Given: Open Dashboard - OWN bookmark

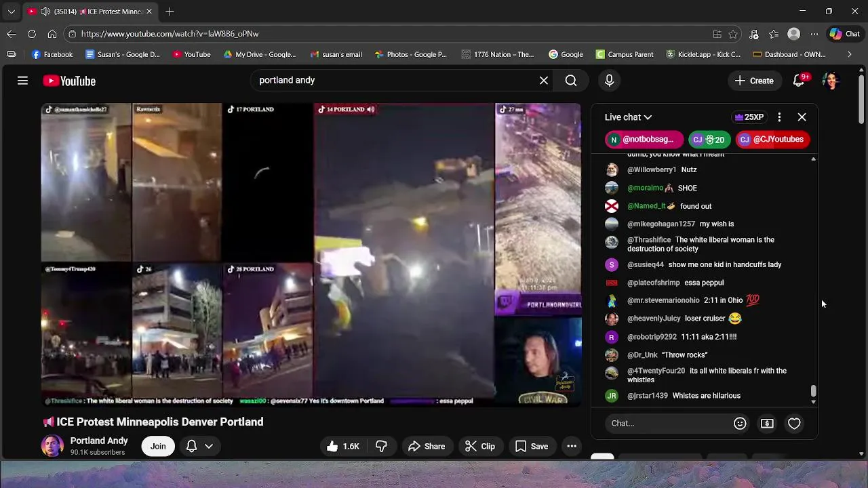Looking at the screenshot, I should [x=789, y=54].
